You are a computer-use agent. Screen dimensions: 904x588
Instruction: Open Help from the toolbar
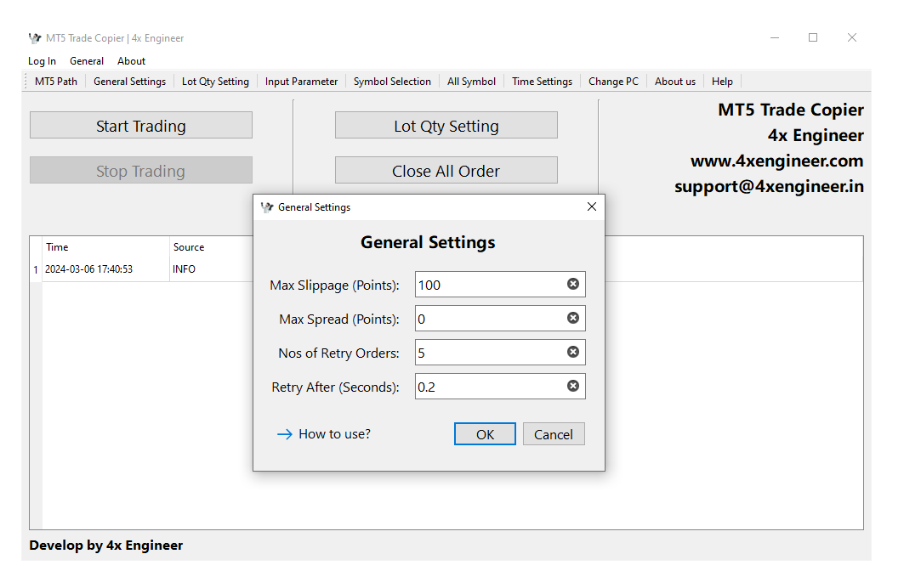(x=722, y=82)
